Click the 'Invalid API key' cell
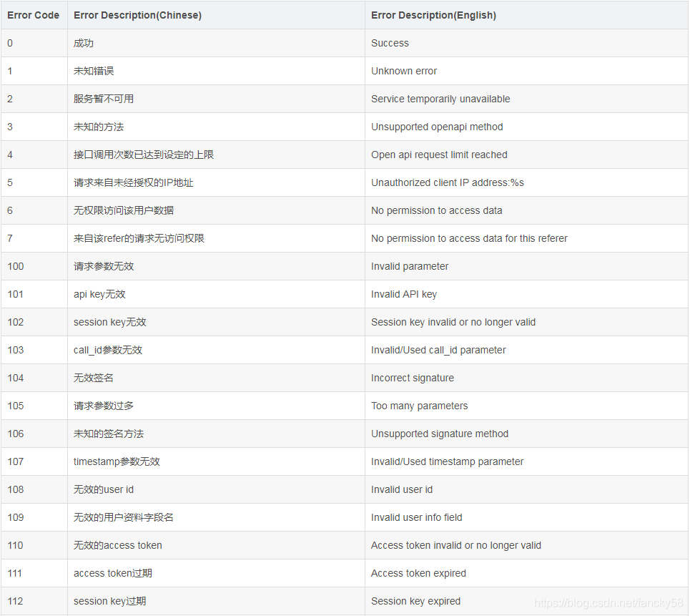This screenshot has width=690, height=616. (526, 294)
